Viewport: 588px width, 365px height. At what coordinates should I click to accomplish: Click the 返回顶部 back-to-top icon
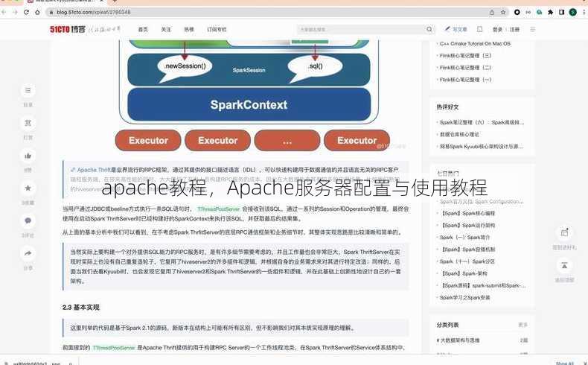pyautogui.click(x=564, y=265)
